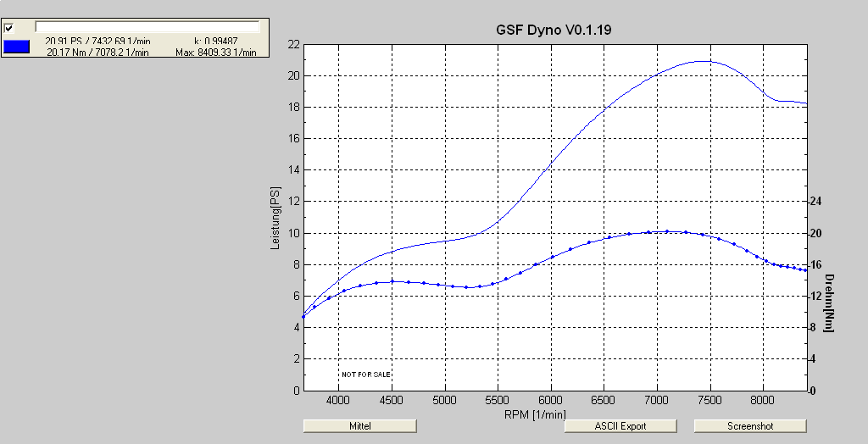Take a chart capture with Screenshot button

[x=750, y=425]
